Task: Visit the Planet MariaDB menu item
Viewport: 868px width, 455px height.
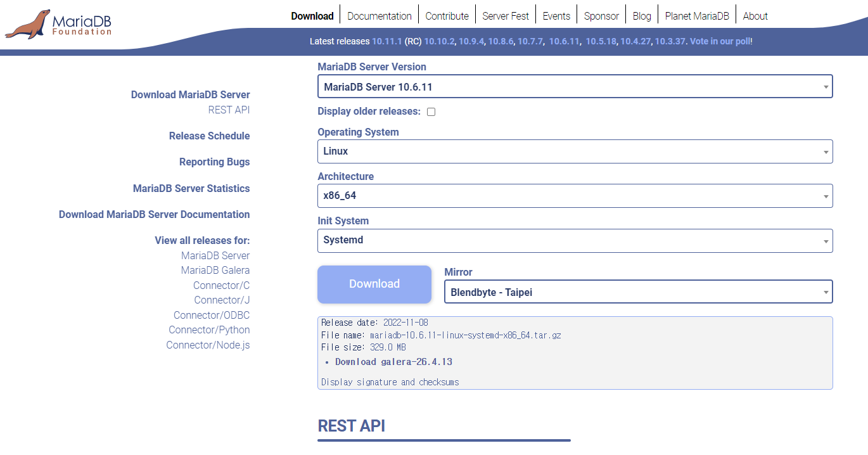Action: tap(697, 16)
